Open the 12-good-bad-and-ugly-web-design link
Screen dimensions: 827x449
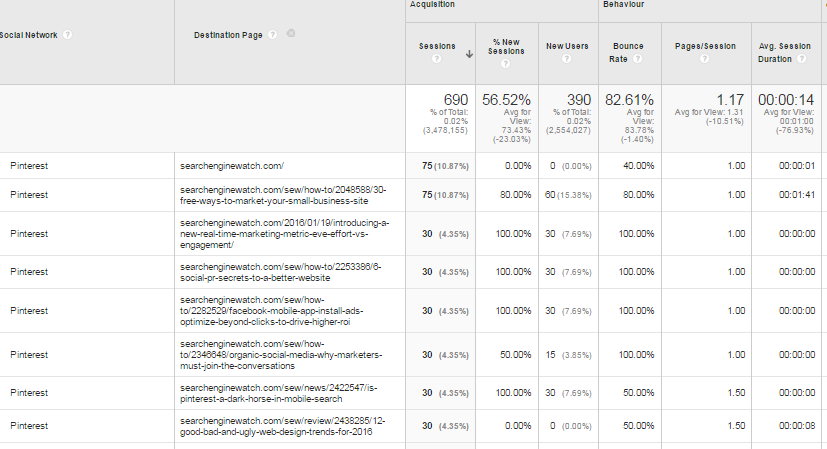[x=282, y=426]
